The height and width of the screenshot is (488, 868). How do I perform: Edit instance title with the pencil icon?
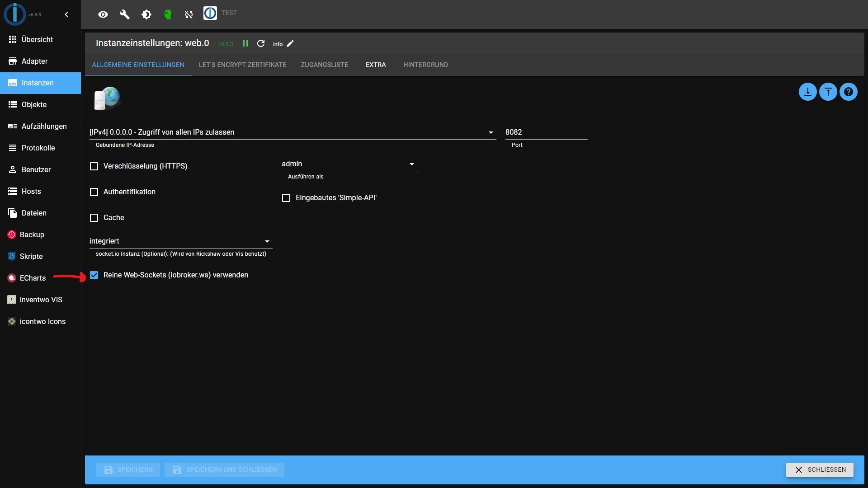click(x=290, y=43)
